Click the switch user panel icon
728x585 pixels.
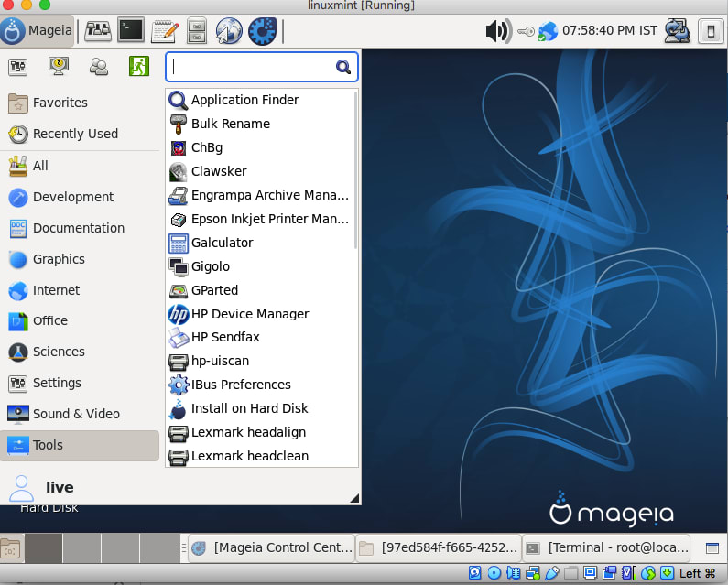coord(678,30)
